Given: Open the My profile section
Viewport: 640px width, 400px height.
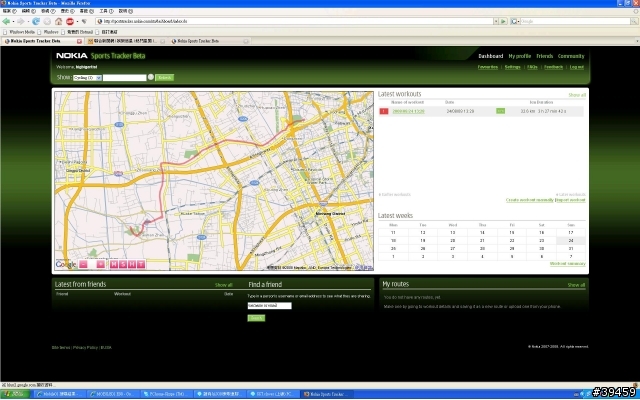Looking at the screenshot, I should point(520,56).
